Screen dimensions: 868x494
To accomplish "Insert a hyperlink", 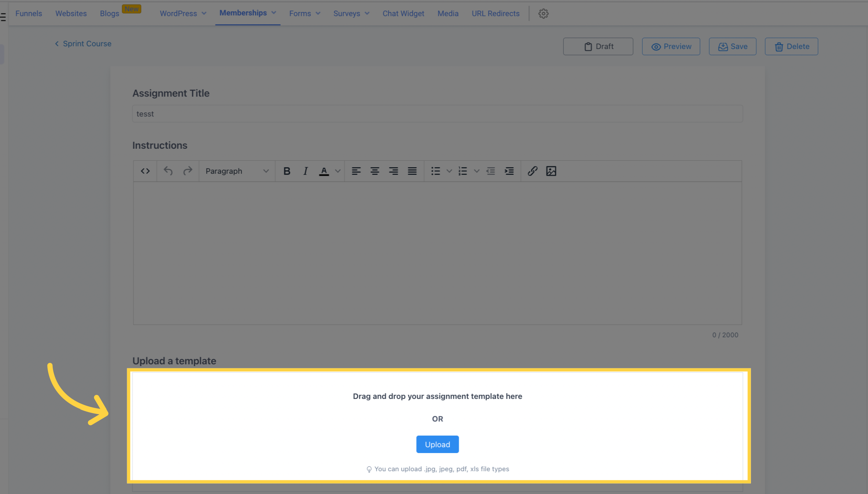I will pyautogui.click(x=532, y=171).
